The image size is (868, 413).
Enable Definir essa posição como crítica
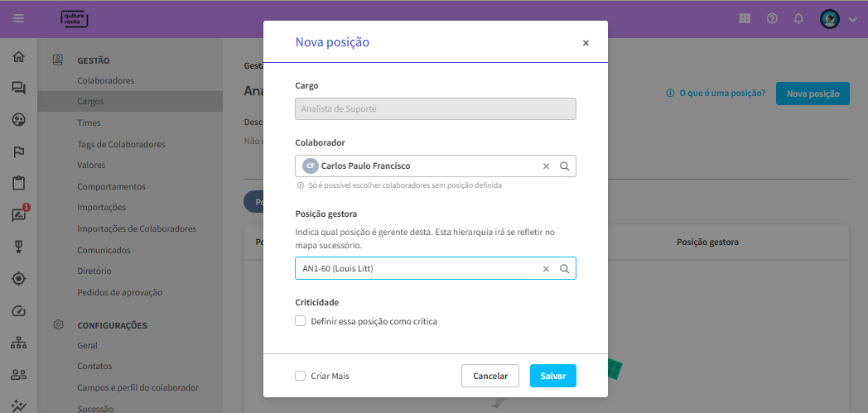[x=301, y=320]
